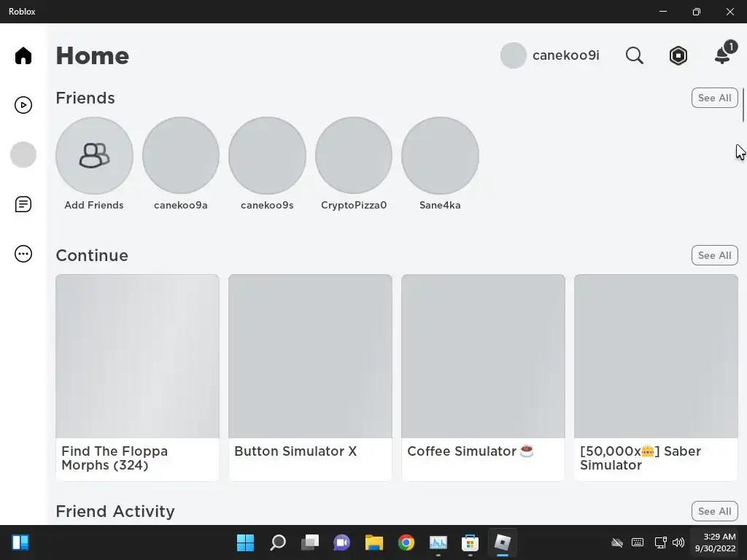The height and width of the screenshot is (560, 747).
Task: Open the search magnifier in the header
Action: click(x=634, y=55)
